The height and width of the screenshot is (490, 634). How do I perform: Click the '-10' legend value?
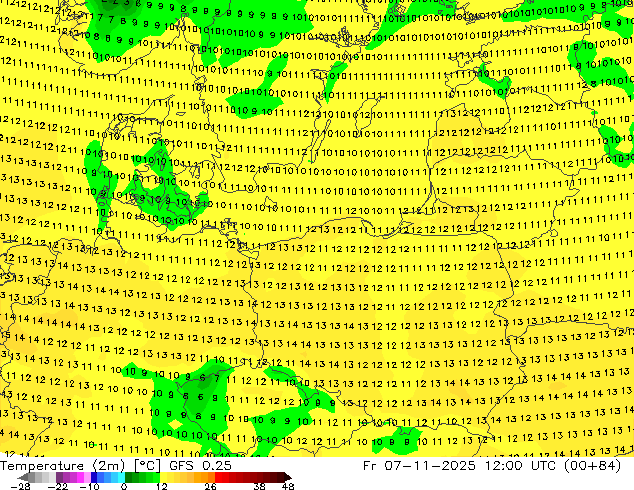point(89,486)
